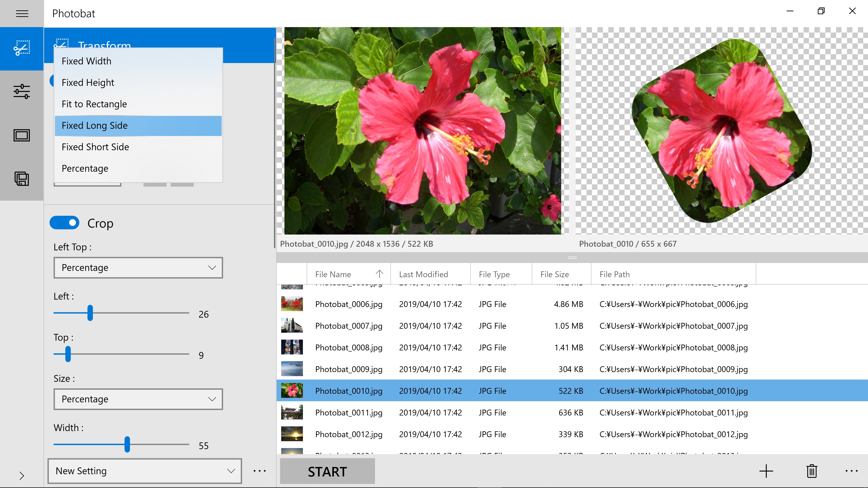Open the file list more options ellipsis
The height and width of the screenshot is (488, 868).
click(x=851, y=471)
